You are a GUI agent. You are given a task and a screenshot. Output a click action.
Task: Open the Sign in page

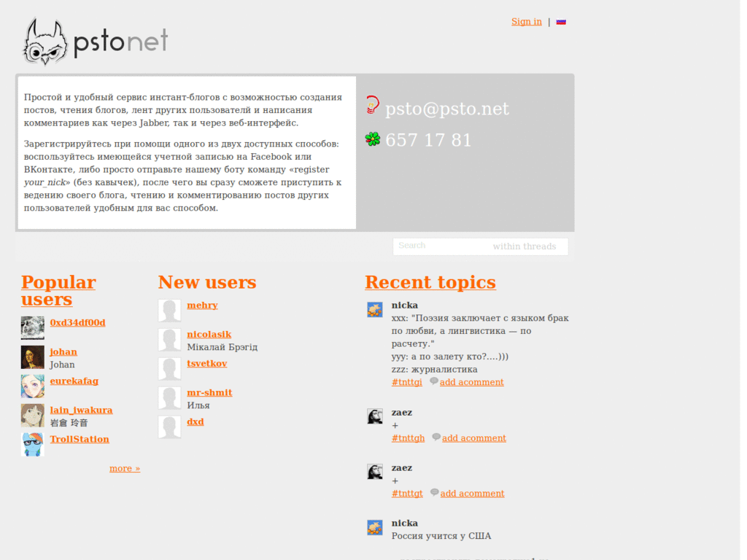click(526, 21)
